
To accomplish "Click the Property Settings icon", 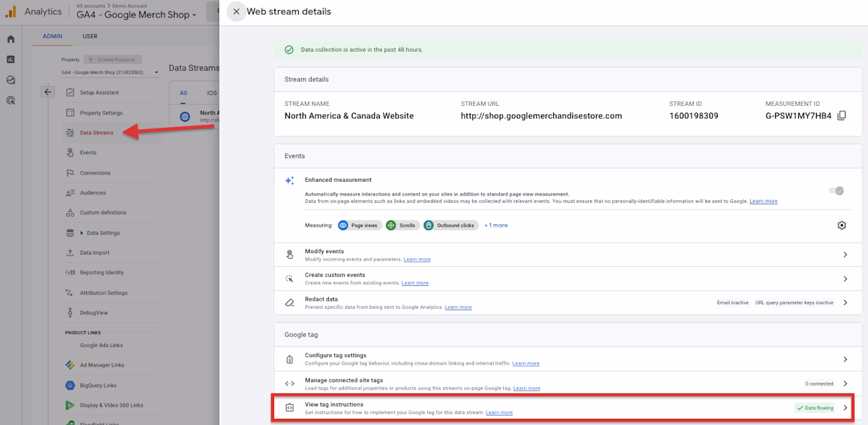I will click(70, 113).
